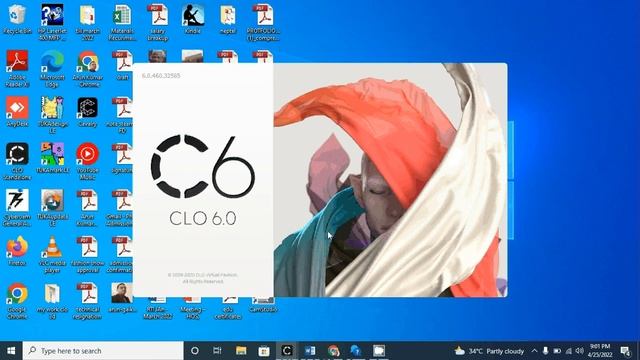Open the Recycle Bin desktop icon
The width and height of the screenshot is (640, 360).
[17, 19]
